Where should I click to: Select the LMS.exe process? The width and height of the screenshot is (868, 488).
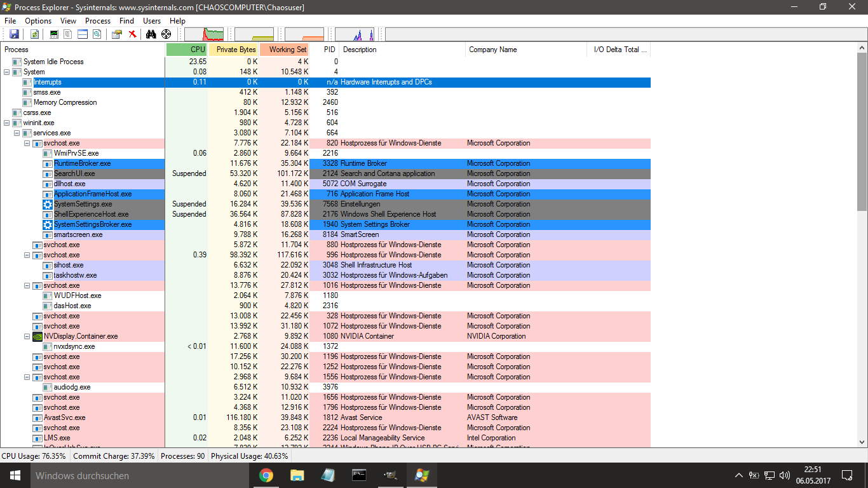tap(57, 438)
